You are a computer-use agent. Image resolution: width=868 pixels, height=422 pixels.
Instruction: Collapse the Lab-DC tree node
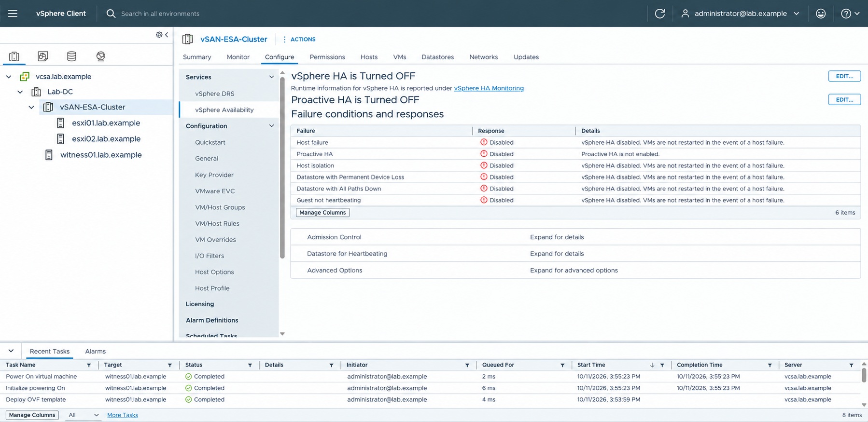[20, 92]
